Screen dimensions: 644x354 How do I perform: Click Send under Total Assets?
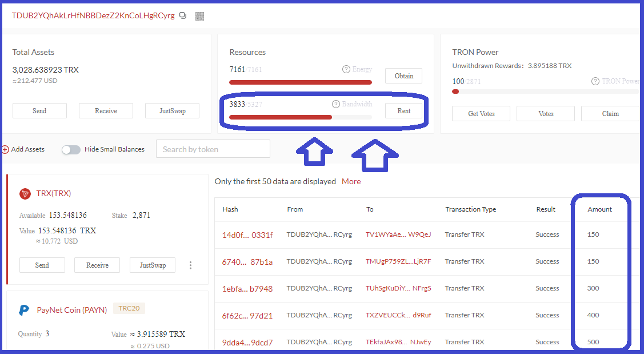click(x=39, y=110)
